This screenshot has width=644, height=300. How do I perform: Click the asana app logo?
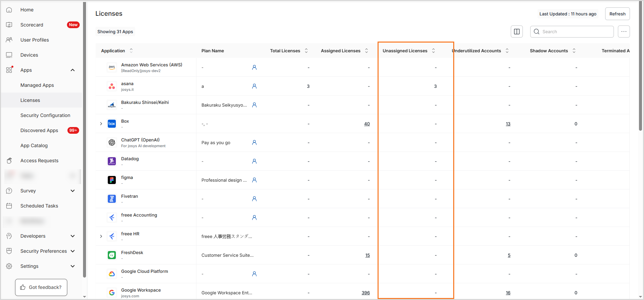click(x=112, y=86)
